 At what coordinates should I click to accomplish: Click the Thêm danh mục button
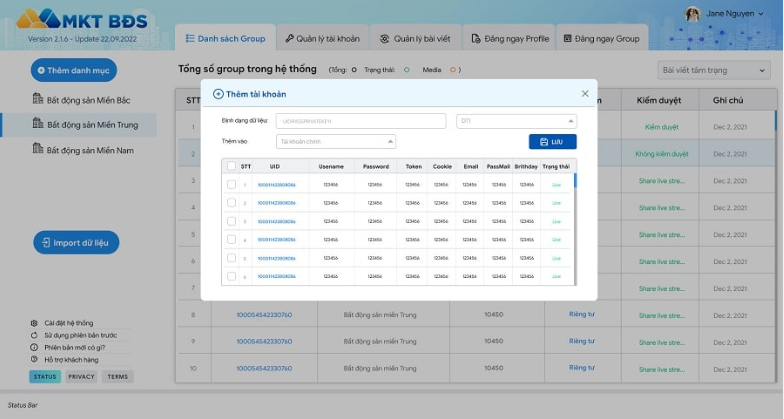point(74,70)
